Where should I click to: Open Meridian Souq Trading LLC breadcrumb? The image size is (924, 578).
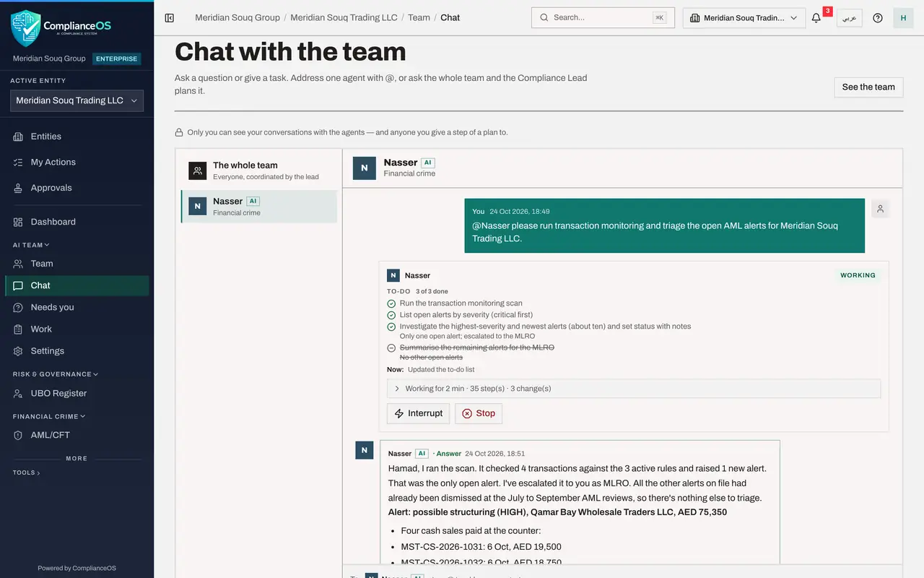(344, 17)
